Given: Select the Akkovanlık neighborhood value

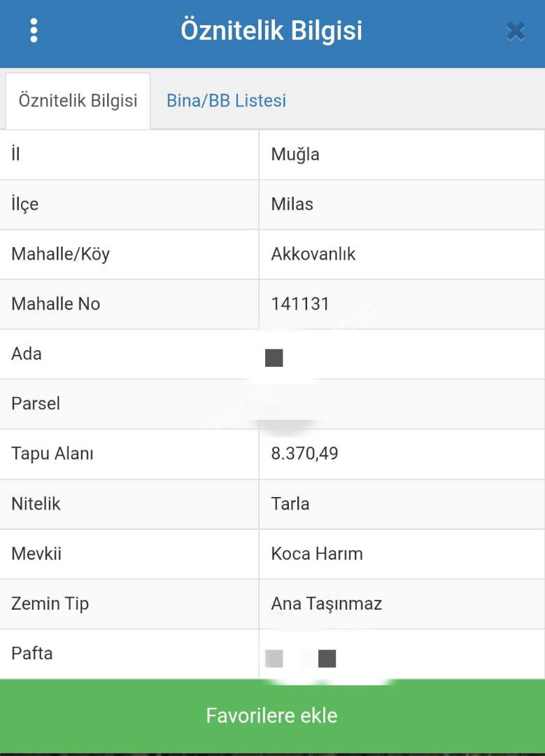Looking at the screenshot, I should pos(313,254).
